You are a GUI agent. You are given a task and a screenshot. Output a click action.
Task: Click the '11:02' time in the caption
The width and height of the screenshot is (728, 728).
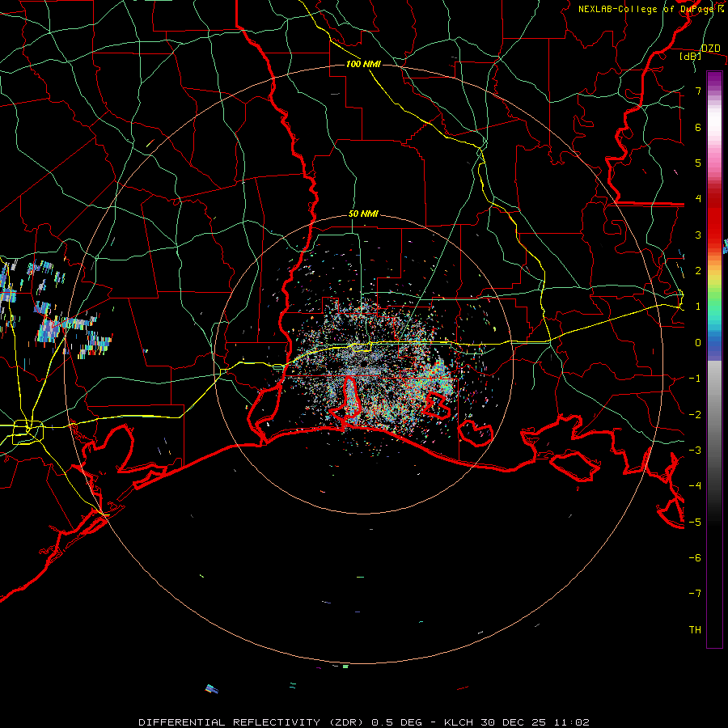coord(571,722)
